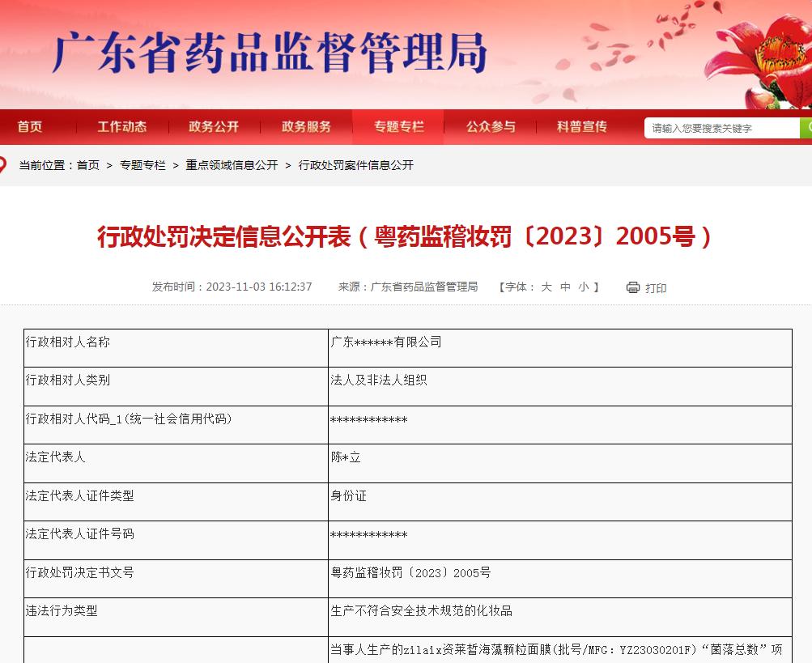
Task: Click the text line starting 当事人生产的zilaix
Action: (x=557, y=649)
